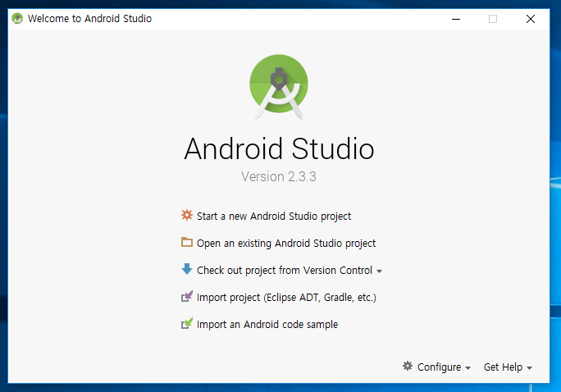
Task: Click the Configure gear icon
Action: (x=408, y=366)
